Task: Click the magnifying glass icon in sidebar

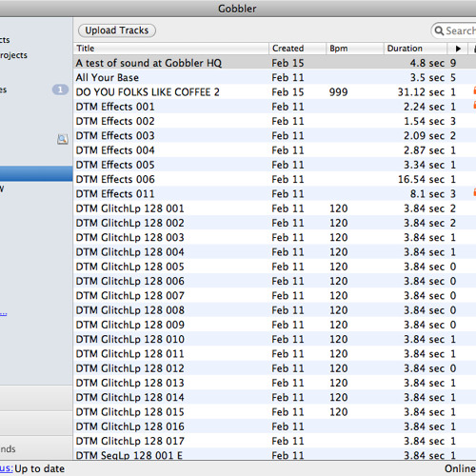Action: click(63, 139)
